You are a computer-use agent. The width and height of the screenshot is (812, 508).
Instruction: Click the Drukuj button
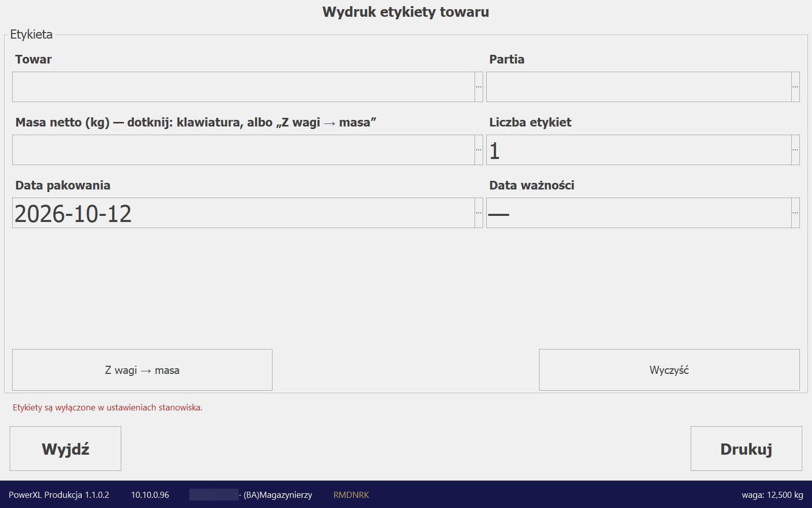coord(747,449)
